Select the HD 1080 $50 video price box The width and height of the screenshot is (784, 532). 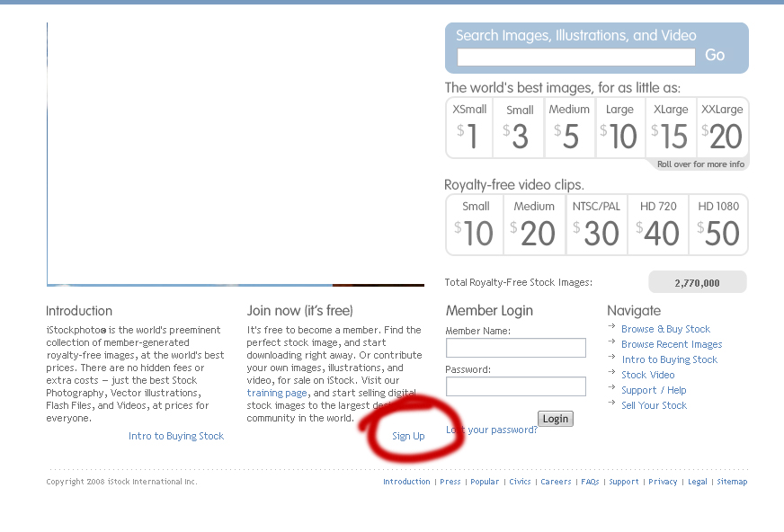(x=718, y=225)
